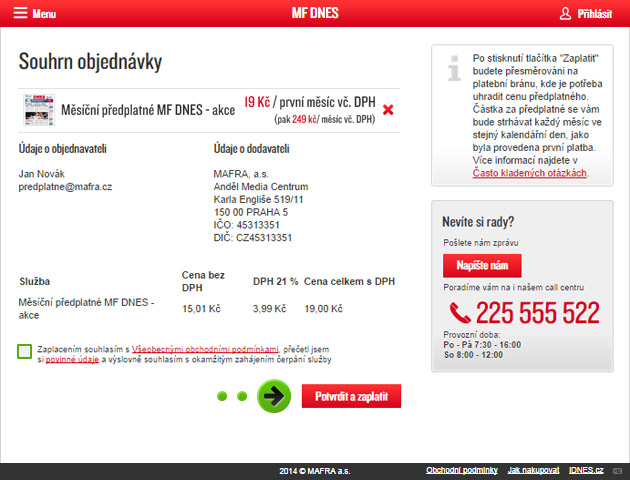Click the 19,00 Kč total cell
The image size is (630, 480).
click(323, 308)
